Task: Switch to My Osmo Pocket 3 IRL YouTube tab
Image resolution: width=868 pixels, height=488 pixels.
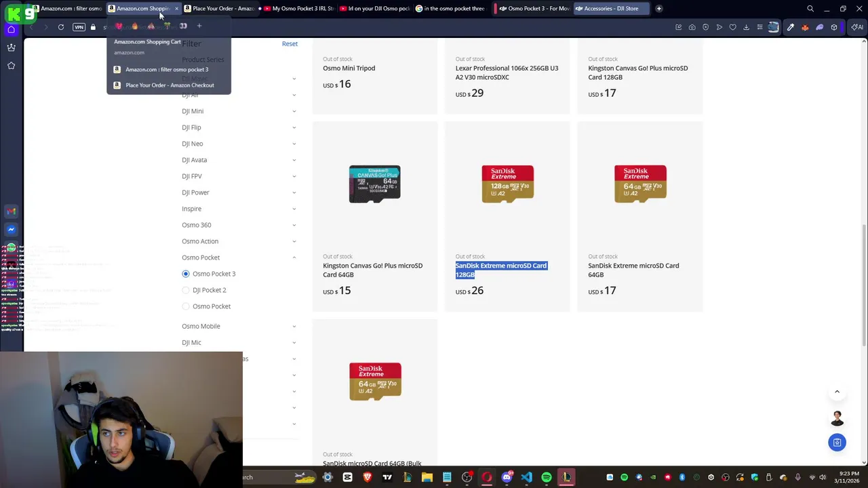Action: coord(299,9)
